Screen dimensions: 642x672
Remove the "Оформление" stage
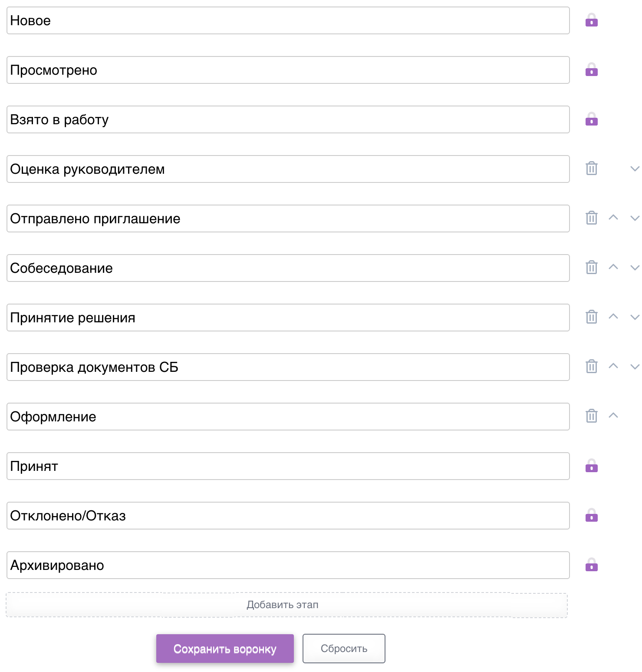click(591, 416)
